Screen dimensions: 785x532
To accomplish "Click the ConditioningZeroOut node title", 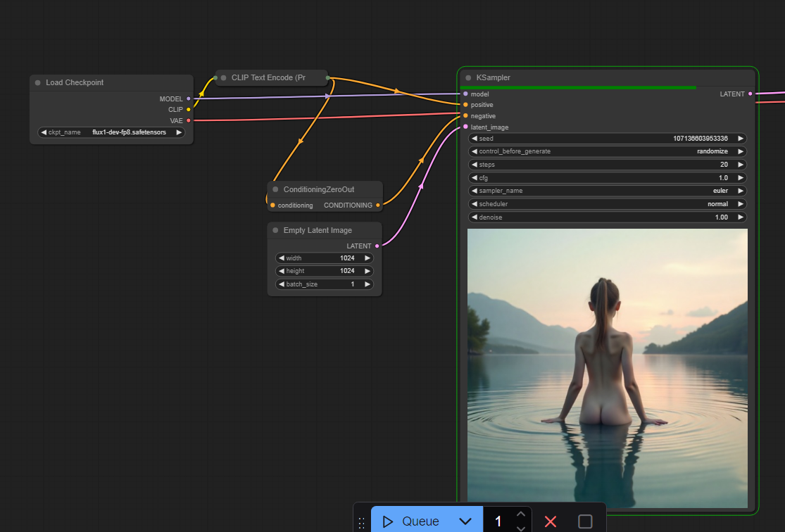I will (319, 189).
